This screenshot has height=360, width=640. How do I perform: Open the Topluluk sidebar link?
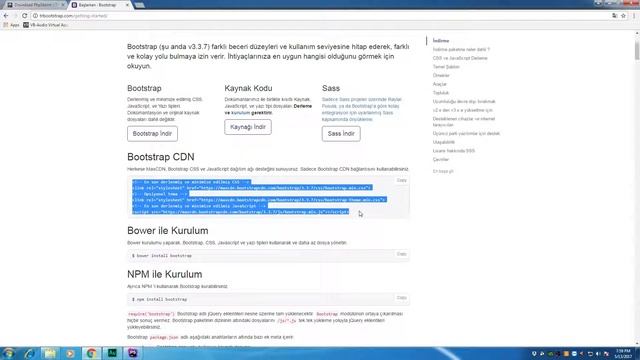click(x=441, y=93)
